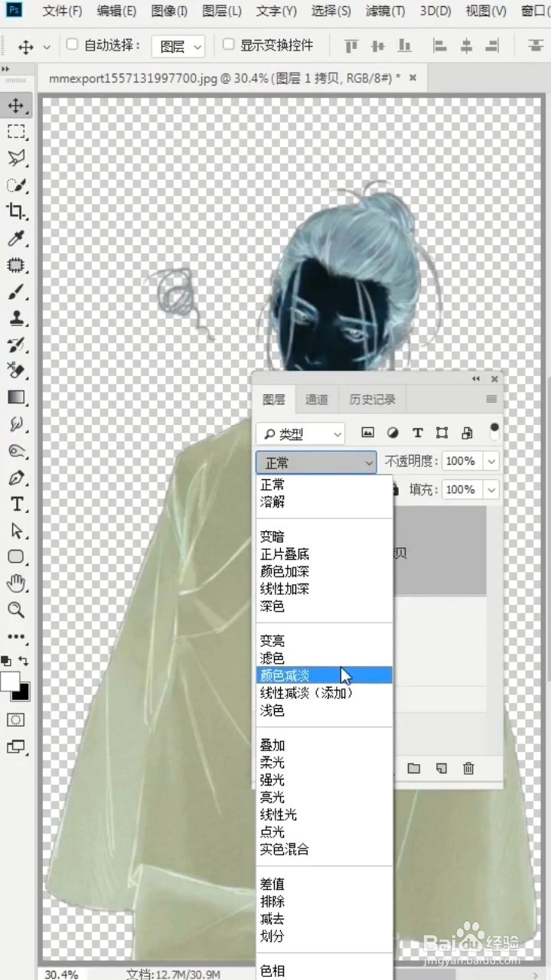
Task: Toggle layer filtering on/off switch
Action: tap(494, 431)
